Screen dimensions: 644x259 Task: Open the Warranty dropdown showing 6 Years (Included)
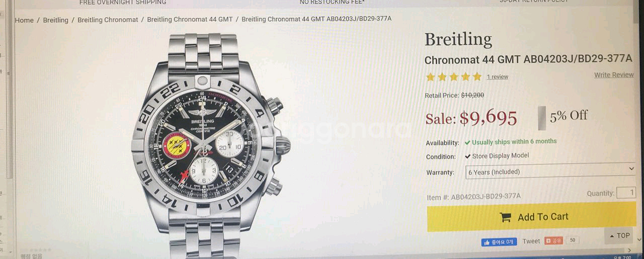551,171
